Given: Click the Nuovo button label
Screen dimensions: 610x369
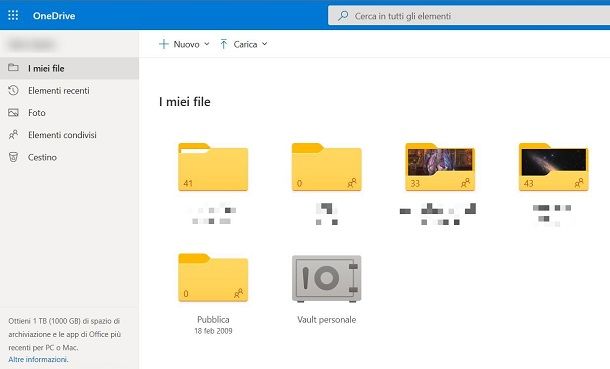Looking at the screenshot, I should (x=186, y=44).
